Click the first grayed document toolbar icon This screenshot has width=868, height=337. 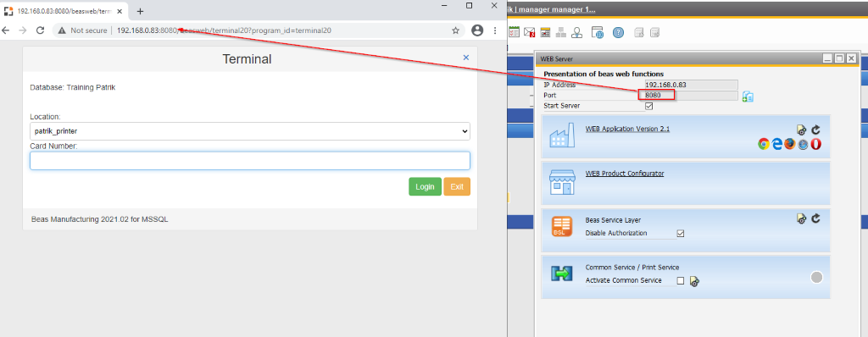(x=639, y=32)
